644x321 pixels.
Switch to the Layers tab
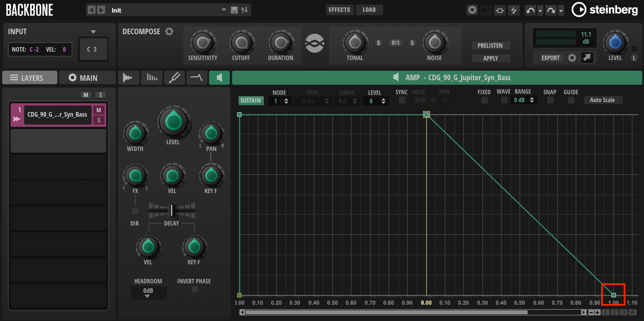(30, 78)
